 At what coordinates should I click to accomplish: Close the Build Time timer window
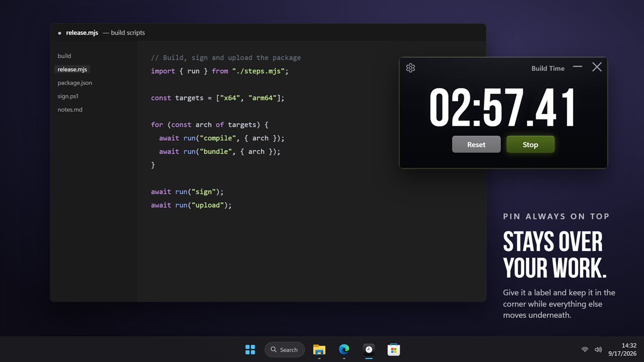click(x=597, y=67)
